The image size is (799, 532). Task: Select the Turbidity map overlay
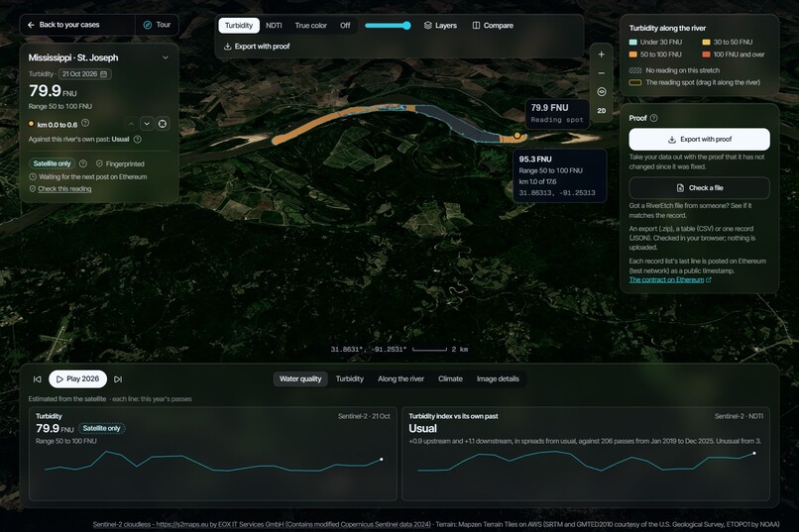[x=239, y=26]
